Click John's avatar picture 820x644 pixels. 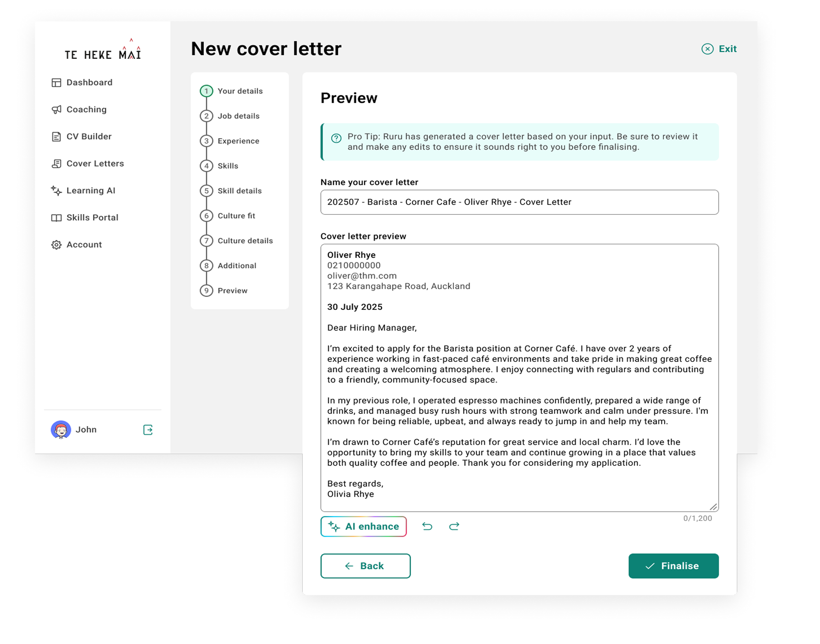click(x=61, y=430)
